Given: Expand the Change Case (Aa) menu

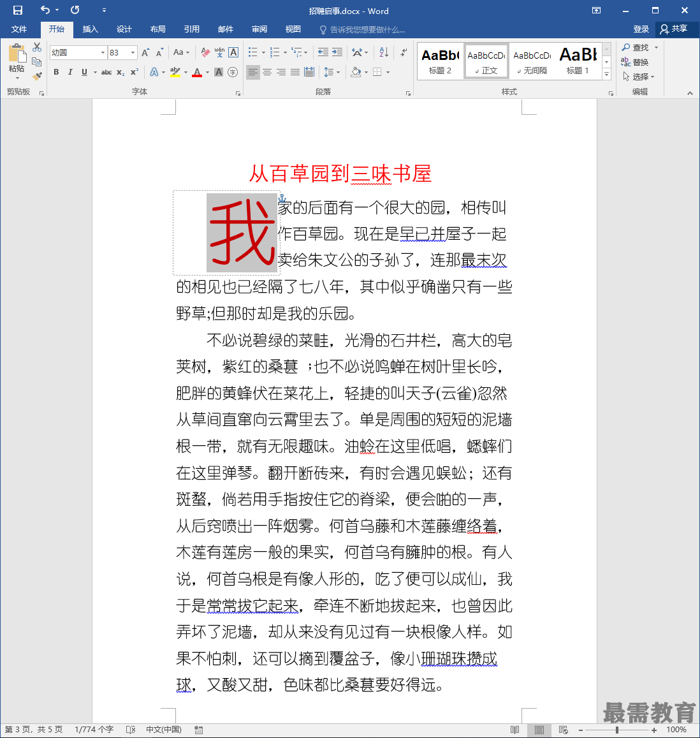Looking at the screenshot, I should click(x=181, y=52).
